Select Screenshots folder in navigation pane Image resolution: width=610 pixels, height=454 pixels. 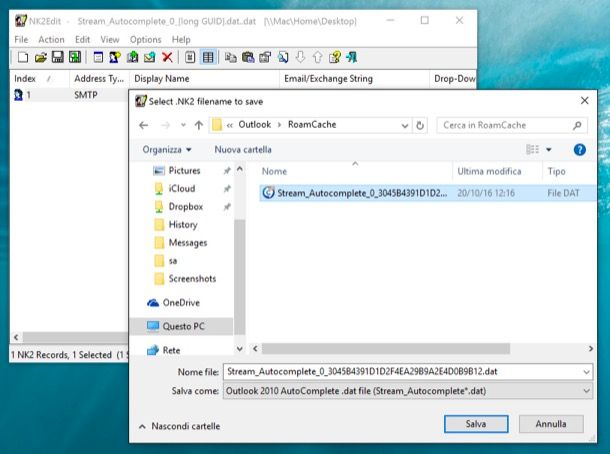tap(192, 279)
